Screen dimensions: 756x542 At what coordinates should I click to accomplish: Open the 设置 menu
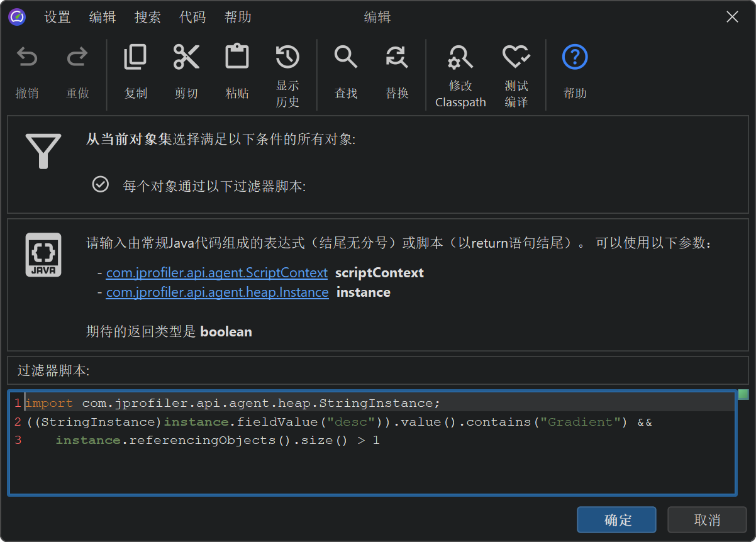(x=57, y=18)
